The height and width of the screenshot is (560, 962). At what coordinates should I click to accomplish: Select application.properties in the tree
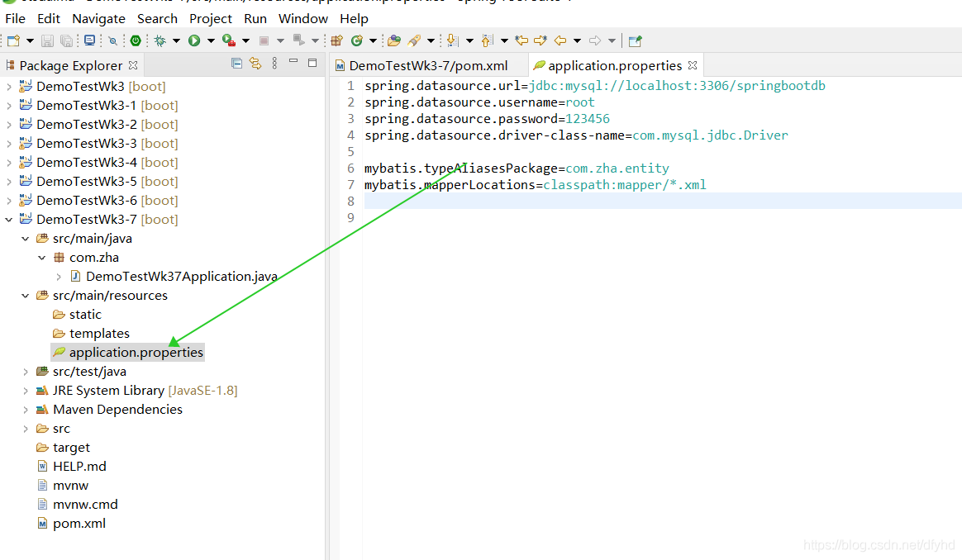click(127, 353)
